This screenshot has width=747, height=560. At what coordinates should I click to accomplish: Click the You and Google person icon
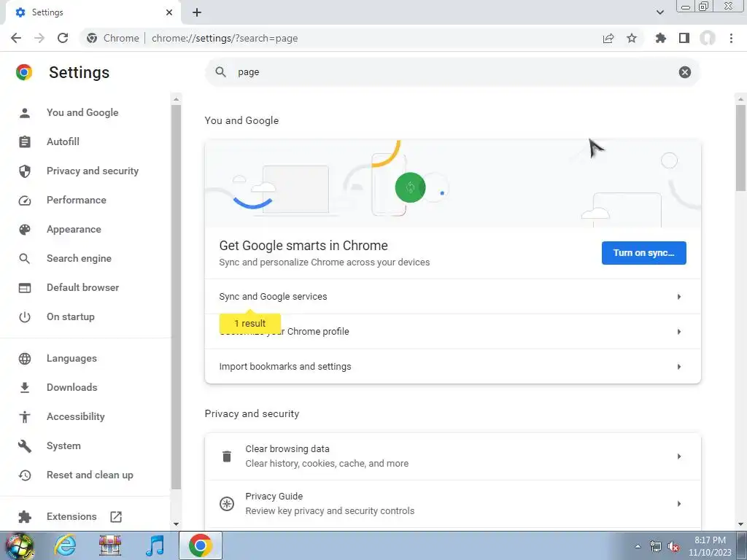[25, 113]
